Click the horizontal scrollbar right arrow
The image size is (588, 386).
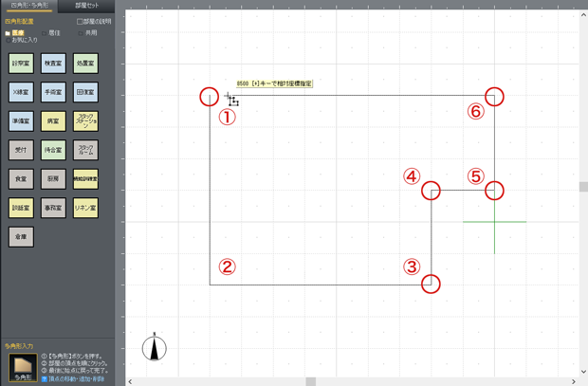pyautogui.click(x=574, y=381)
